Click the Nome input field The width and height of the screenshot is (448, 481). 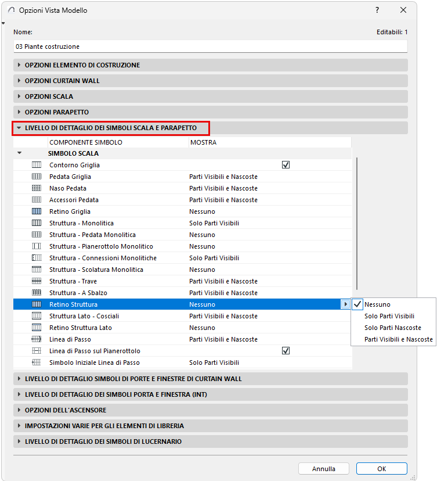(210, 46)
